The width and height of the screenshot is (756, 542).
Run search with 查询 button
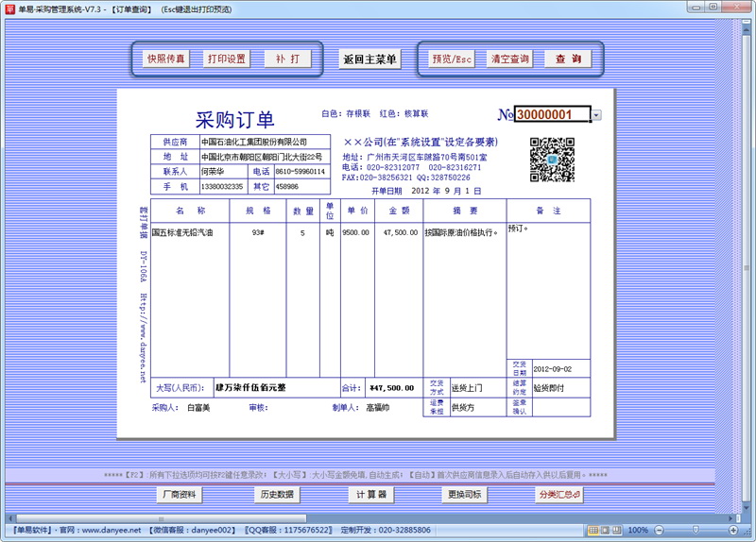coord(568,59)
